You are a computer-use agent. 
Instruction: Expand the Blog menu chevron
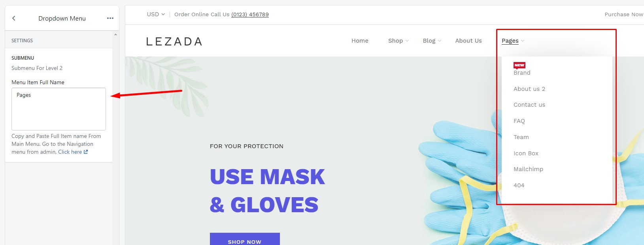(439, 41)
